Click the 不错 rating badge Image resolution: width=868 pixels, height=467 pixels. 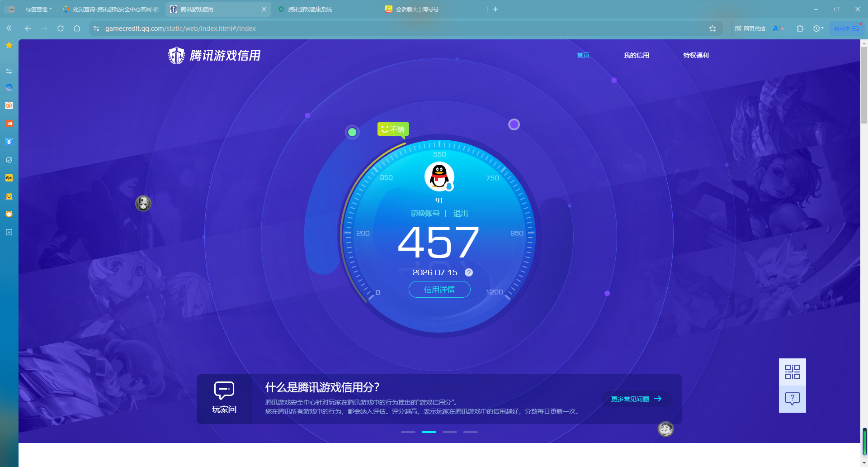click(x=393, y=129)
